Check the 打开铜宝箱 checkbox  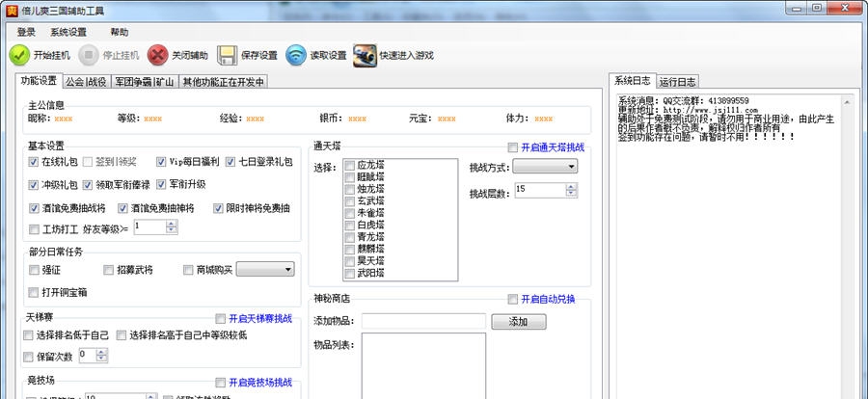34,292
